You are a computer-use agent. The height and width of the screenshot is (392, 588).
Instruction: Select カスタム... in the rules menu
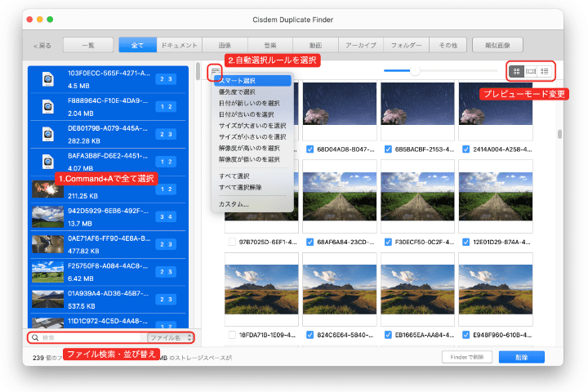point(234,204)
